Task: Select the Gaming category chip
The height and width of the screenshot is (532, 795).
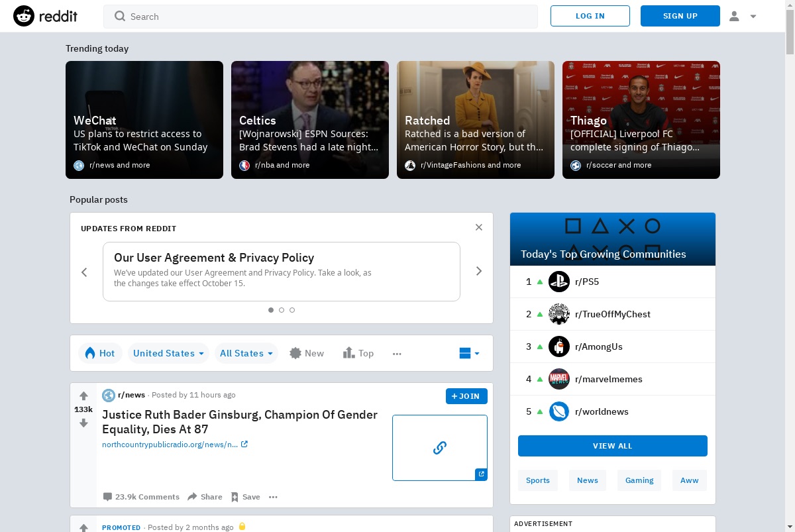Action: [x=639, y=480]
